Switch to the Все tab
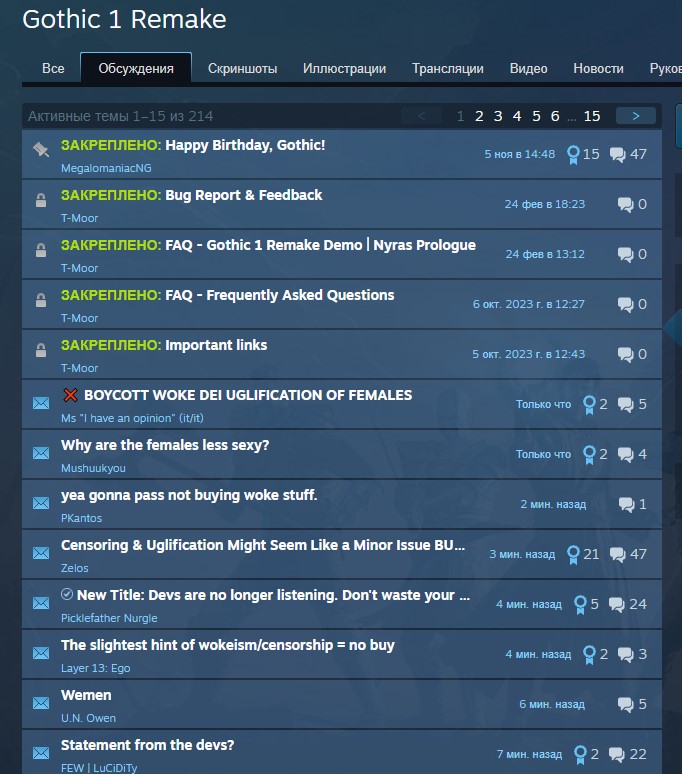This screenshot has width=682, height=774. coord(53,68)
